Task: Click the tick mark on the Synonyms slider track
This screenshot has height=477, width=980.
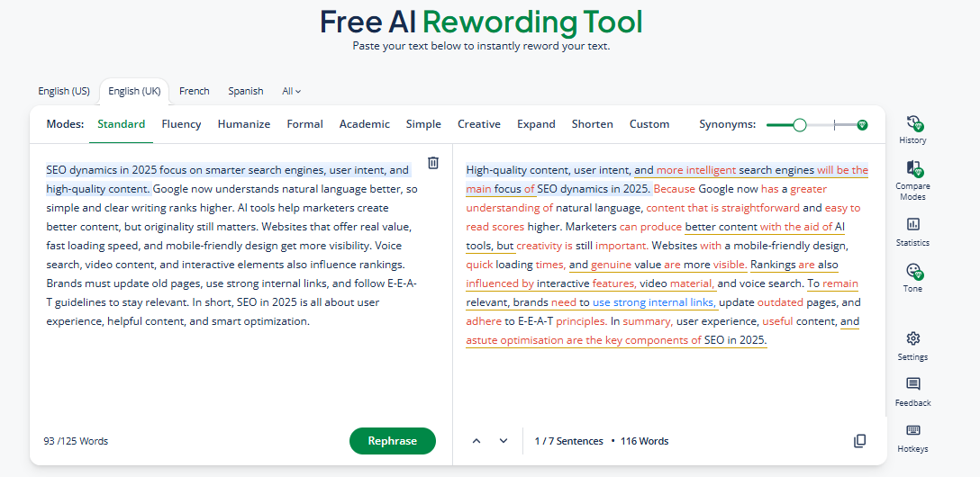Action: (834, 125)
